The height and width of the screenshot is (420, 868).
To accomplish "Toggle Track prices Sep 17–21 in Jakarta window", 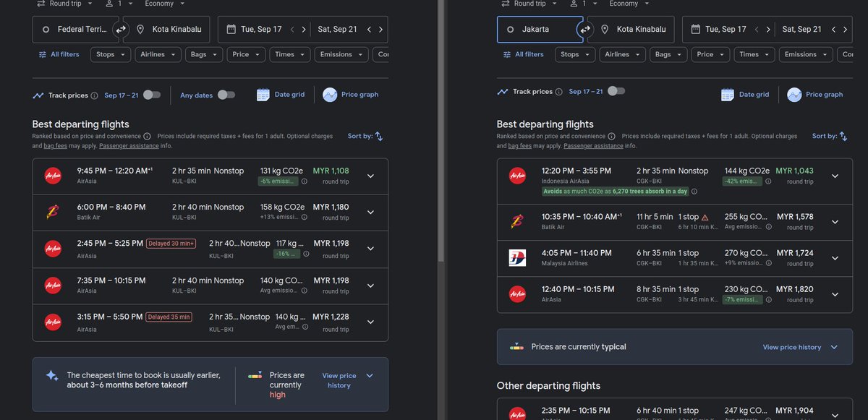I will point(616,91).
